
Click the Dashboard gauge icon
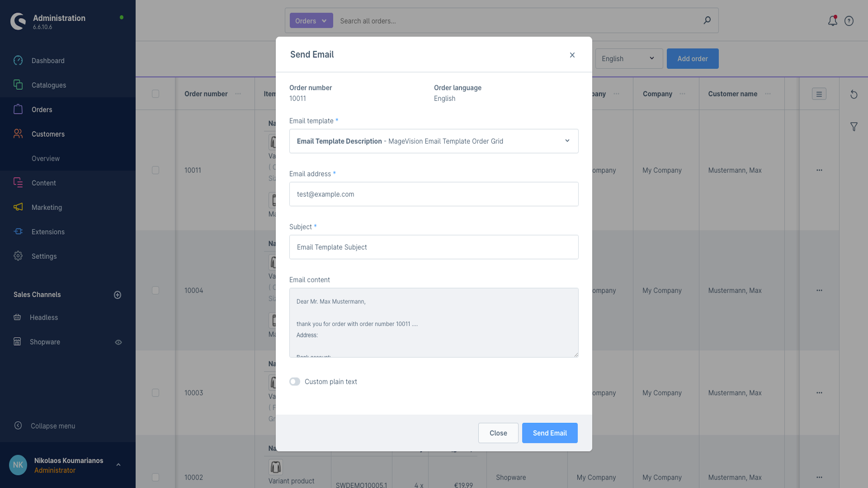pyautogui.click(x=18, y=61)
